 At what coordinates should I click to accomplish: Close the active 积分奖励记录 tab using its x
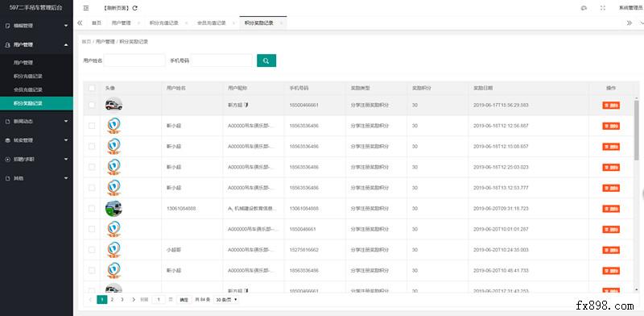click(281, 23)
